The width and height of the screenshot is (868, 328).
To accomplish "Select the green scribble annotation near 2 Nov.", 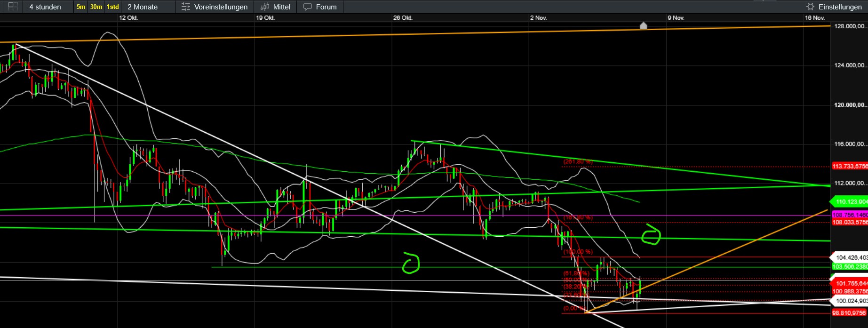I will click(x=651, y=235).
